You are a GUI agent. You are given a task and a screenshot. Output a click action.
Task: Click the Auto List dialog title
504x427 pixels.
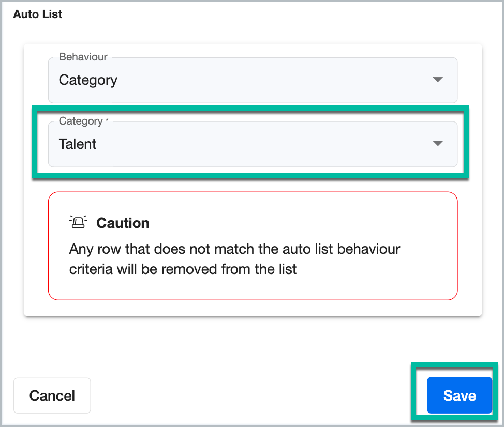point(38,14)
